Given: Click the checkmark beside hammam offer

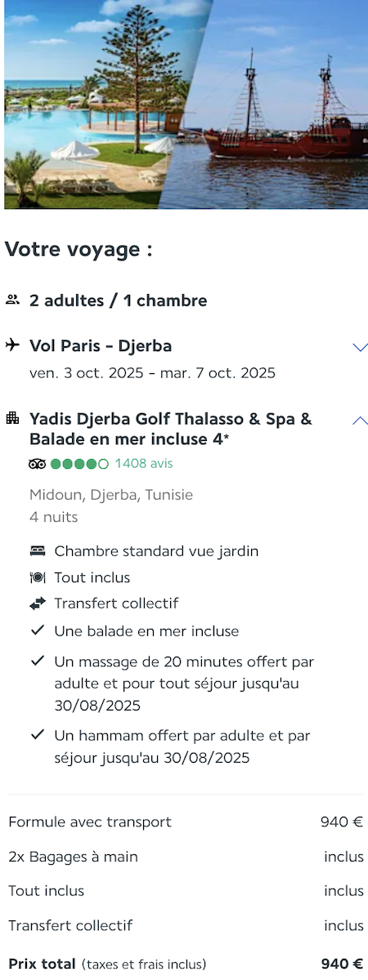Looking at the screenshot, I should click(x=38, y=734).
